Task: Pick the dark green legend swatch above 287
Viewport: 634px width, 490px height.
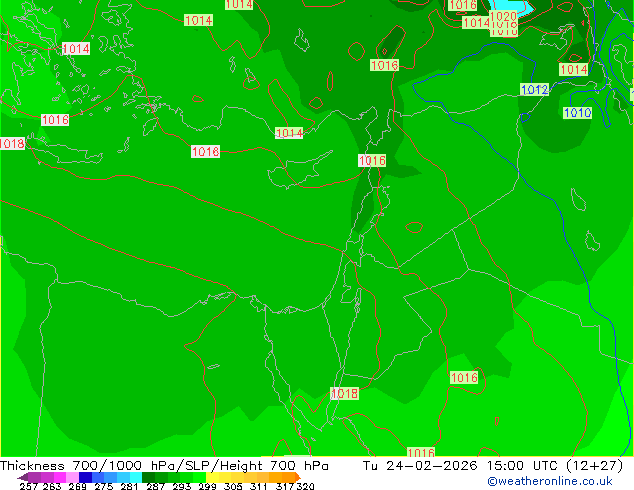Action: click(x=148, y=477)
